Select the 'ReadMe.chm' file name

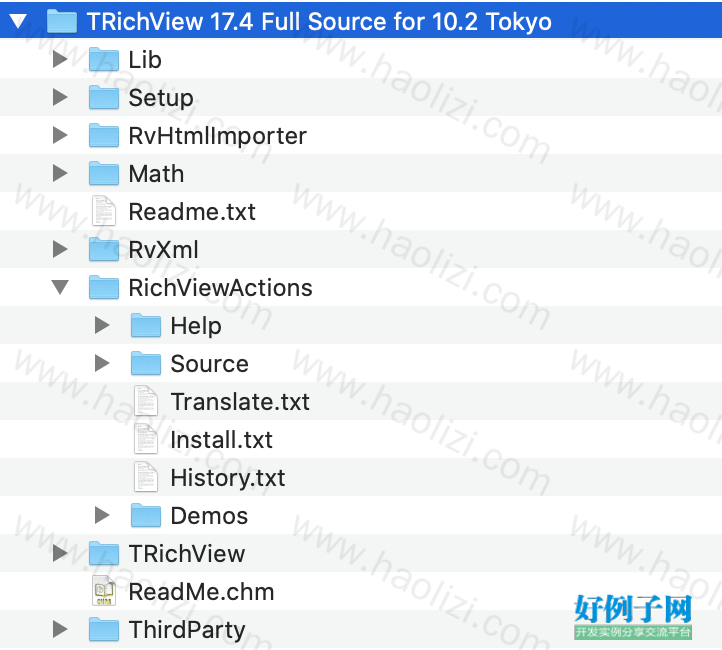pyautogui.click(x=201, y=592)
